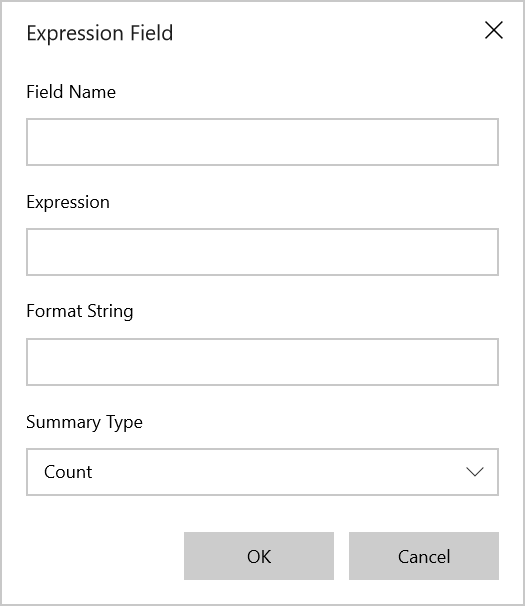
Task: Click the Format String label
Action: [80, 312]
